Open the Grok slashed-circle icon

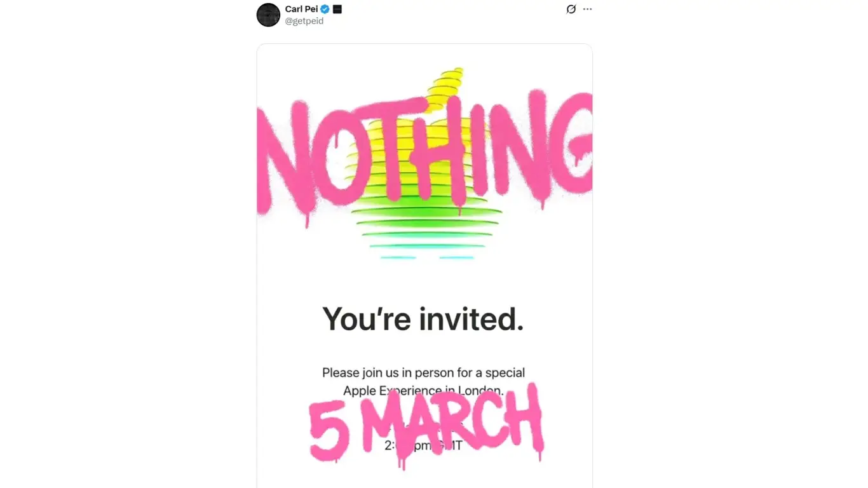click(x=571, y=9)
